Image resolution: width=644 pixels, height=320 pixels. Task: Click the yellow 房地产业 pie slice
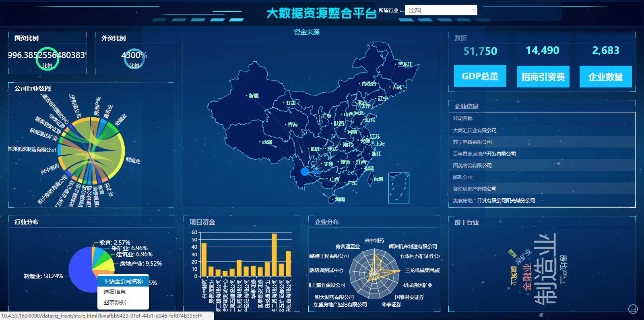106,264
